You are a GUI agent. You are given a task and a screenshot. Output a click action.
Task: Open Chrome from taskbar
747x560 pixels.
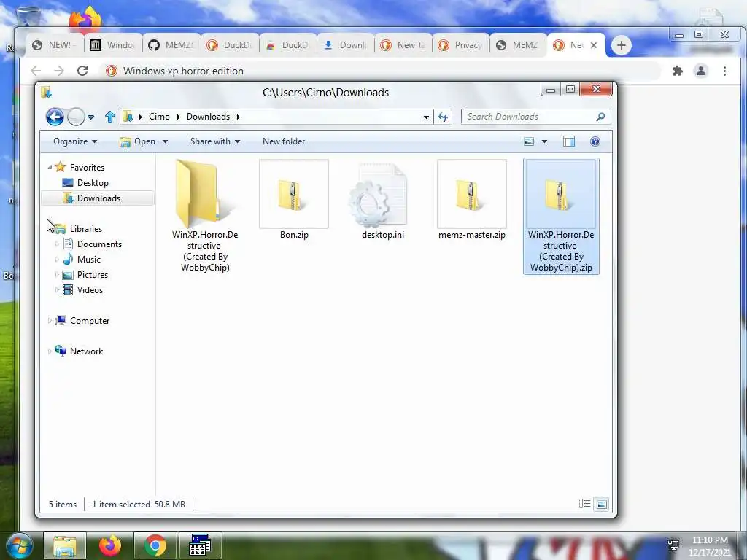point(155,545)
